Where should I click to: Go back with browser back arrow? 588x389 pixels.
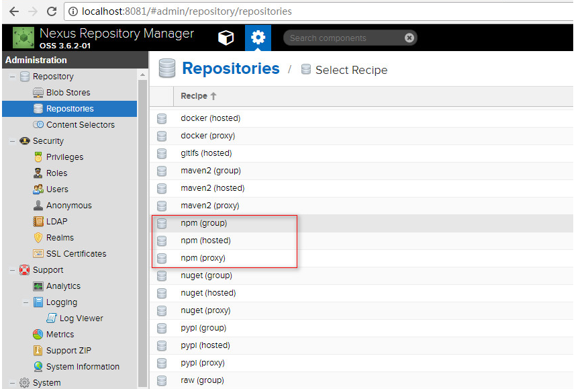(x=14, y=11)
